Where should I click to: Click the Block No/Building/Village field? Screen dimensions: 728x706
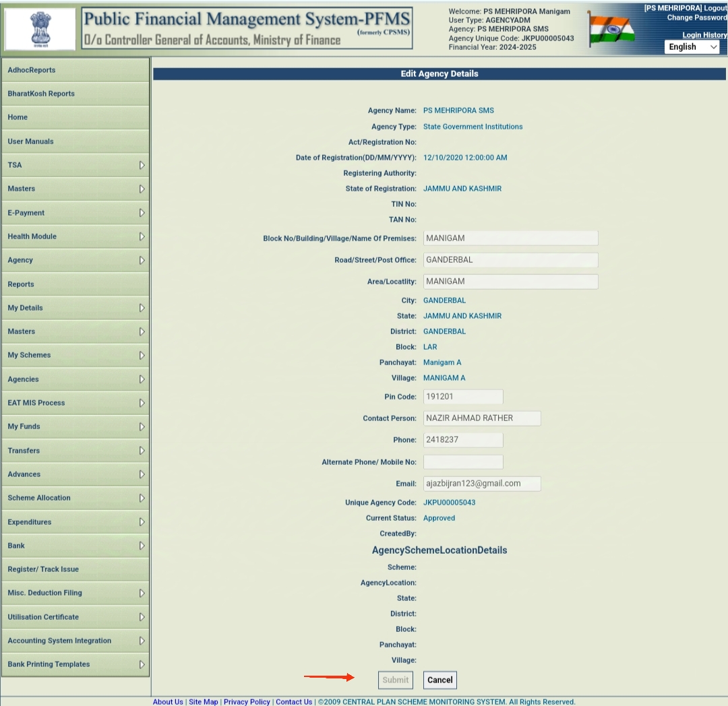511,238
